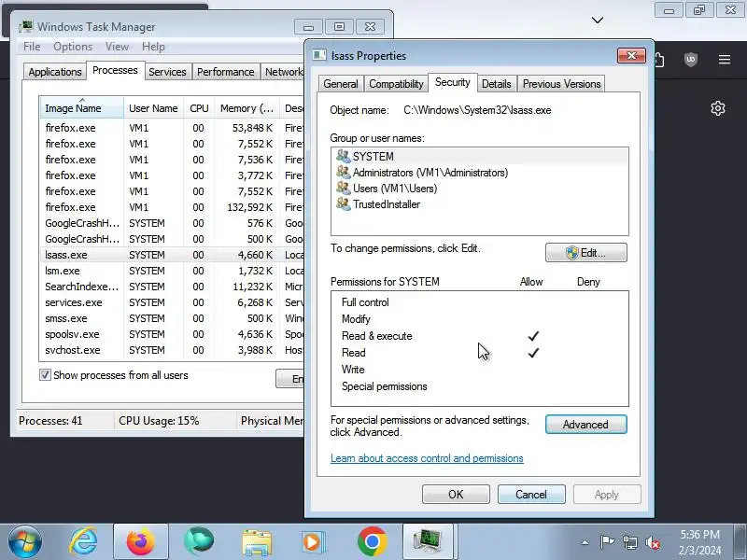The width and height of the screenshot is (747, 560).
Task: Select the lsass.exe process row
Action: (x=173, y=255)
